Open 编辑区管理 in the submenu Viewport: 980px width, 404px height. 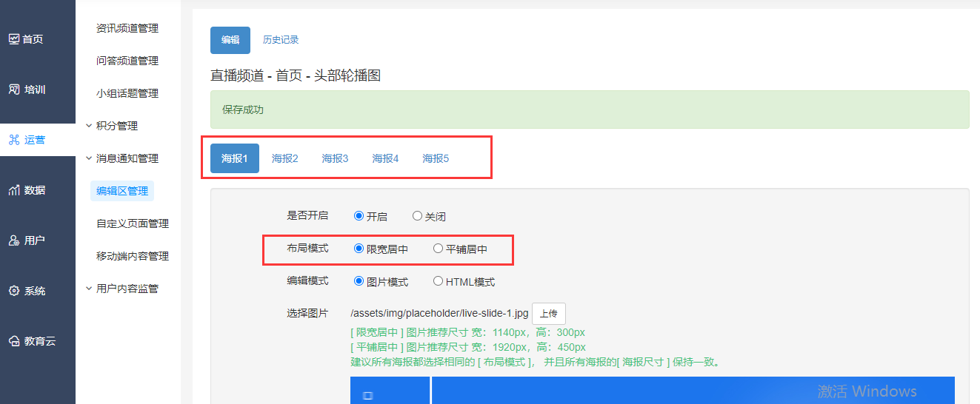click(x=122, y=191)
